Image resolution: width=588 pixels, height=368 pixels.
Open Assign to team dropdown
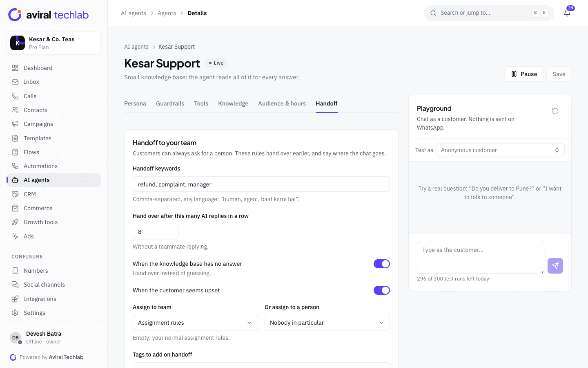[x=195, y=323]
